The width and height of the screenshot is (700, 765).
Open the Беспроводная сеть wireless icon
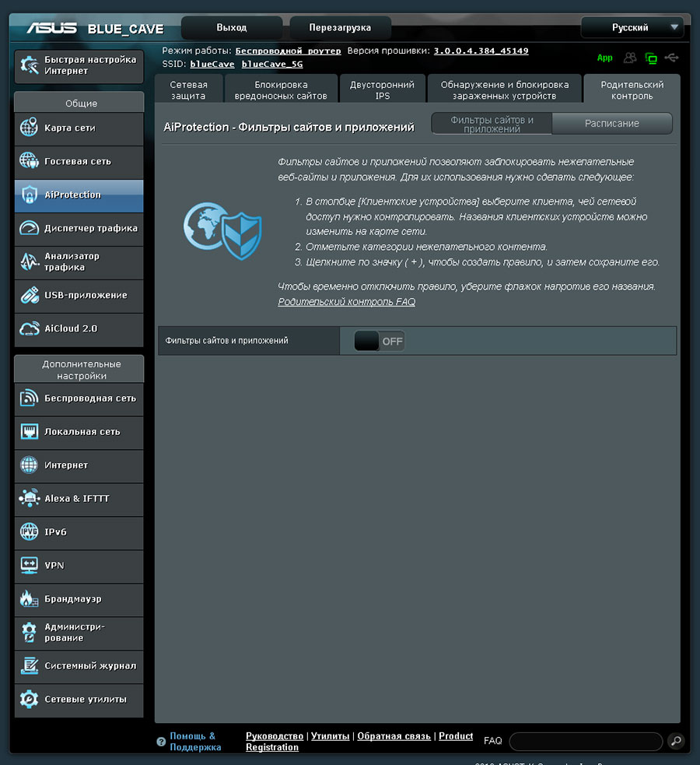30,398
